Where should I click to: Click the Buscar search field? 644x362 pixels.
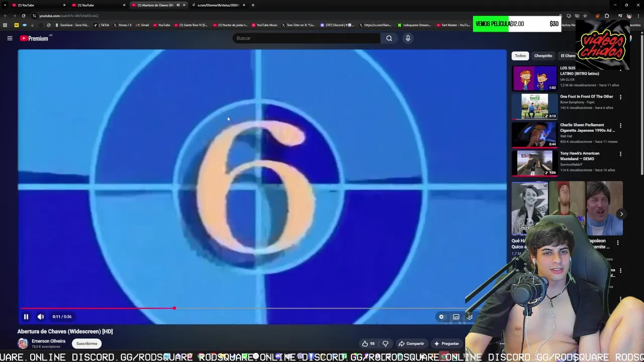[307, 38]
